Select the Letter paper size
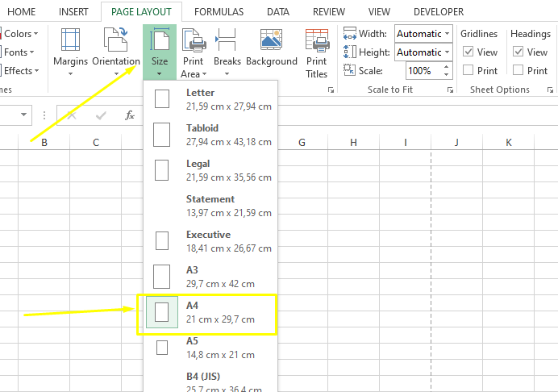 (210, 99)
